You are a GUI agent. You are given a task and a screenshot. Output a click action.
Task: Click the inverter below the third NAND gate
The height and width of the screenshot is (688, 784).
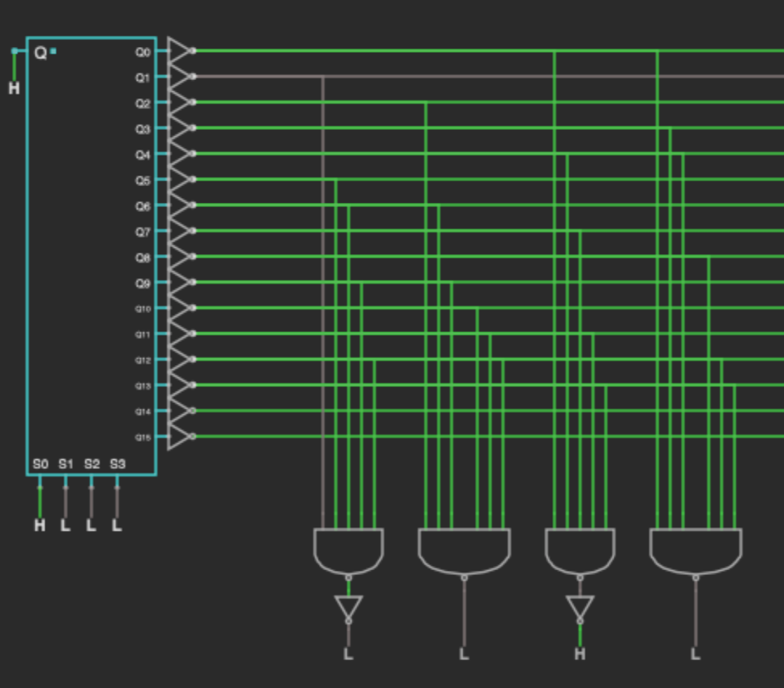click(x=580, y=607)
